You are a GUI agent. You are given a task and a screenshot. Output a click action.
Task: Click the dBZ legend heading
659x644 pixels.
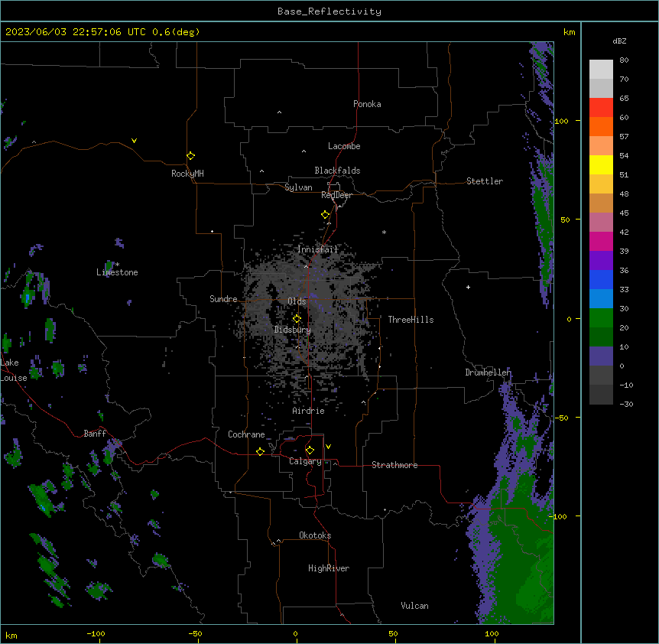click(x=619, y=41)
